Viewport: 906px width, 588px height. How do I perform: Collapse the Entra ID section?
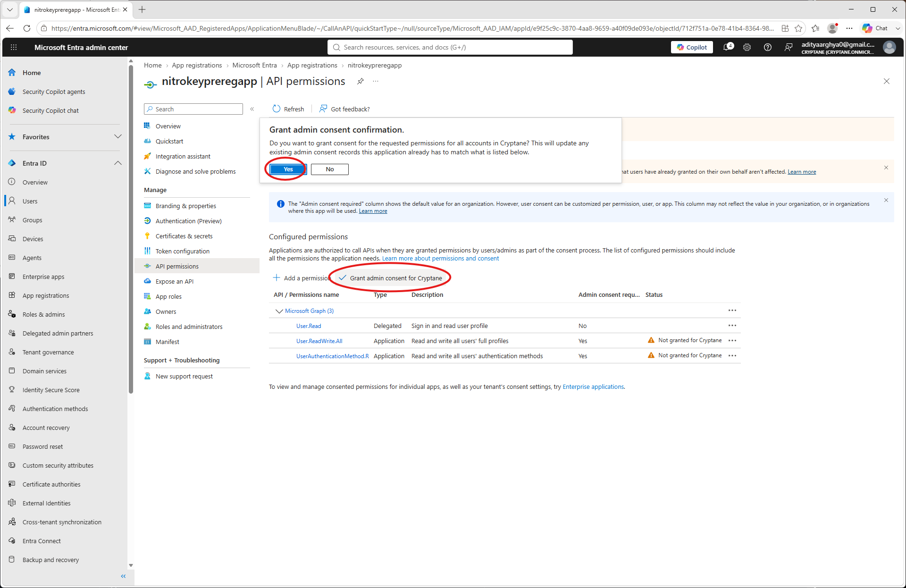pyautogui.click(x=118, y=163)
